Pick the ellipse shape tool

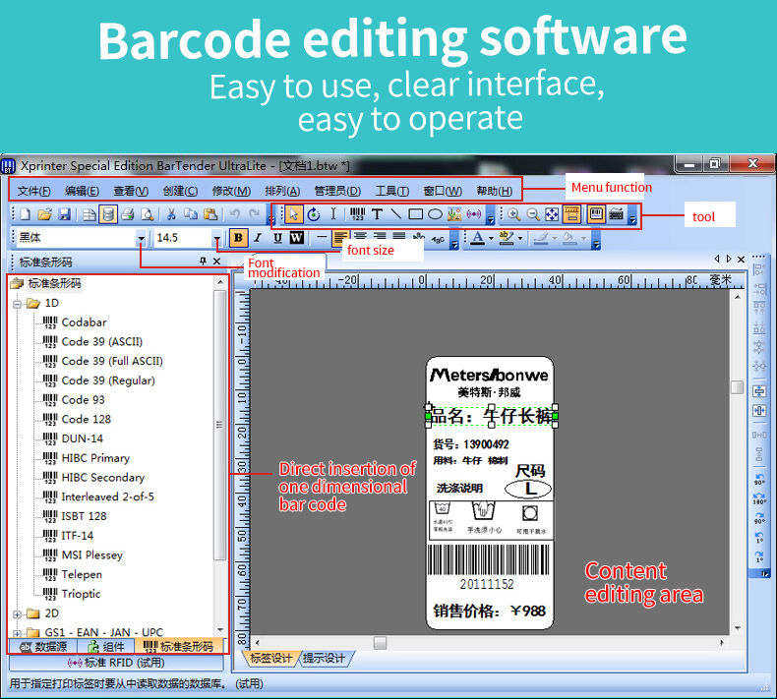434,213
